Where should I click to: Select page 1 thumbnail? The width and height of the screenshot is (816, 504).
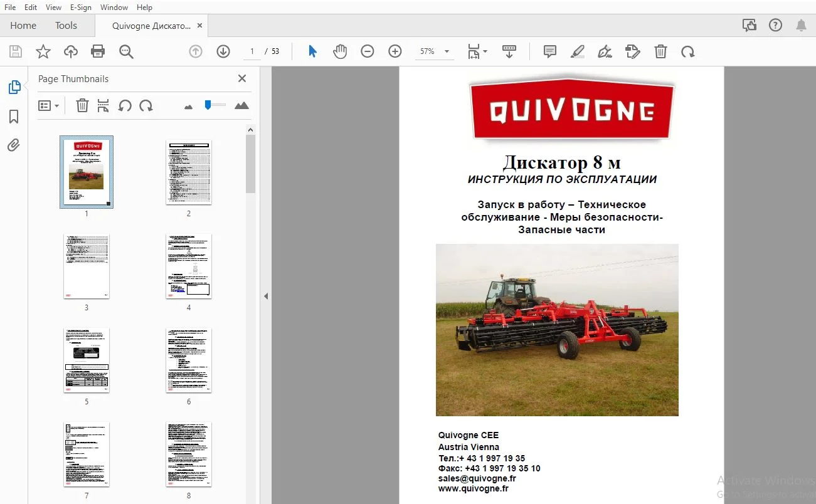click(87, 172)
